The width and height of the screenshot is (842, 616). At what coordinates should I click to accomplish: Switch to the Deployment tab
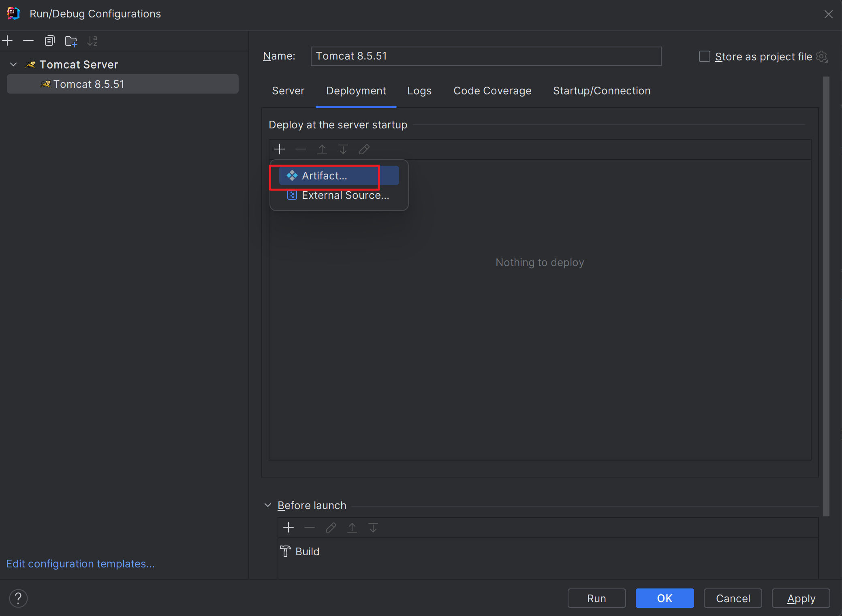click(x=356, y=91)
